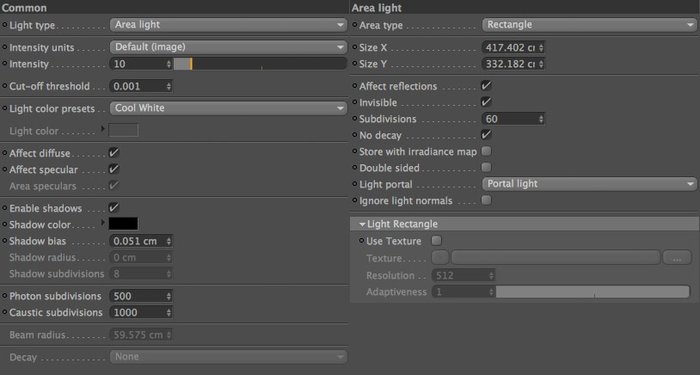Toggle the Affect diffuse checkbox

click(114, 153)
